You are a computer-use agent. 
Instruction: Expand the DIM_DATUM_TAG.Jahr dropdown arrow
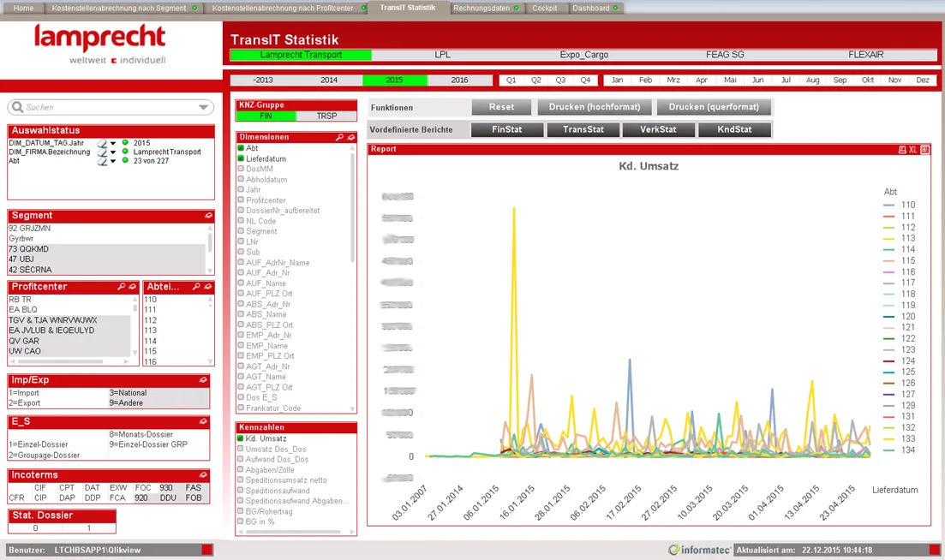click(x=113, y=143)
